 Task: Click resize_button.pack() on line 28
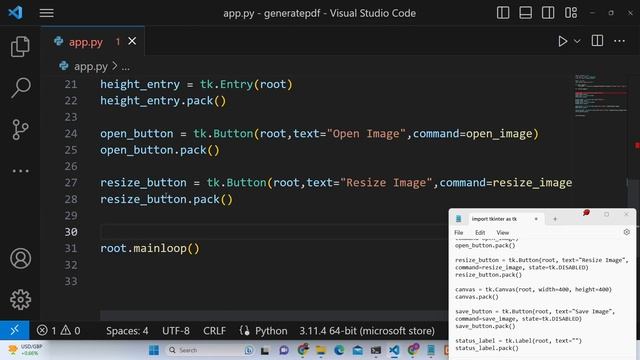coord(167,199)
